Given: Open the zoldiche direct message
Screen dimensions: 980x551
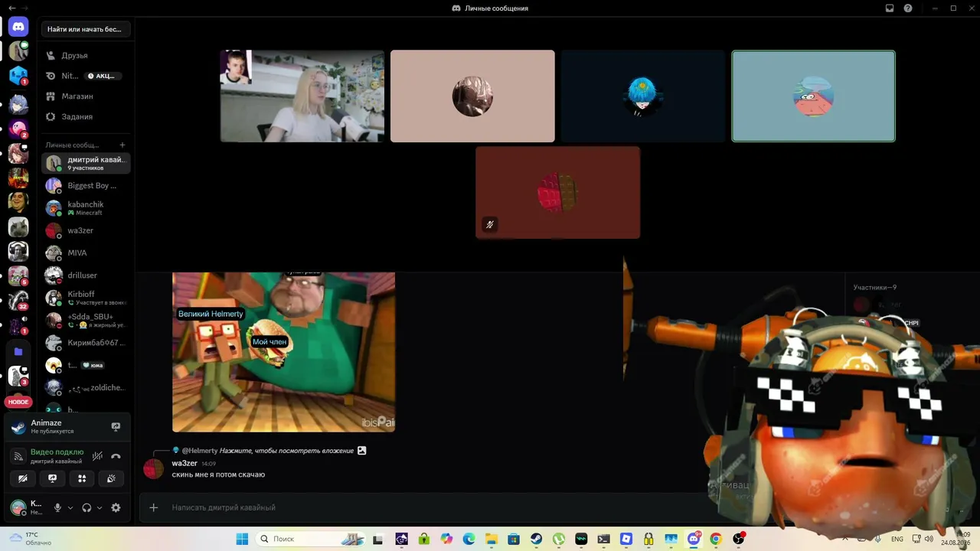Looking at the screenshot, I should point(86,387).
